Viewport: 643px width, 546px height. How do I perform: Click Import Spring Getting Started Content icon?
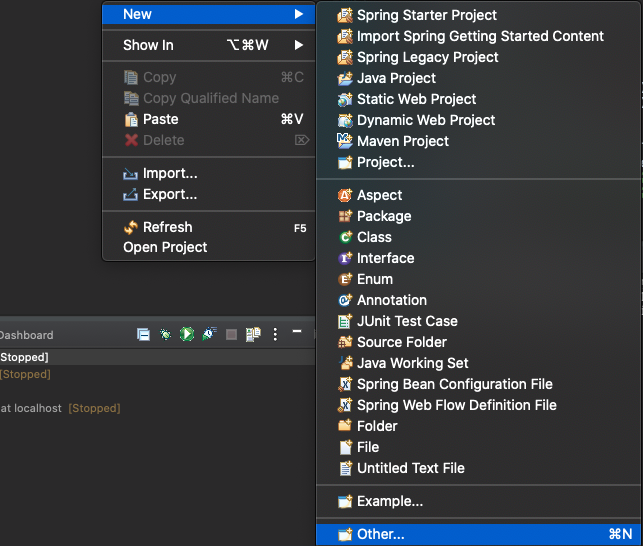(345, 36)
